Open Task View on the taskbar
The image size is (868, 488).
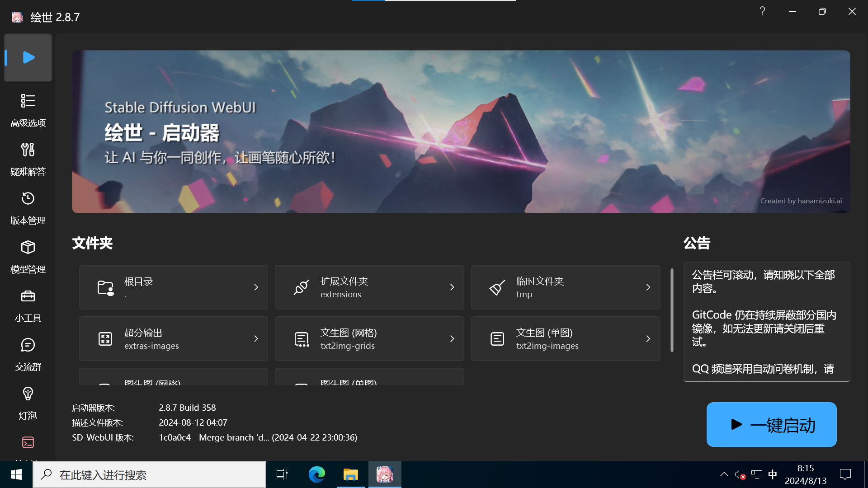(x=282, y=474)
